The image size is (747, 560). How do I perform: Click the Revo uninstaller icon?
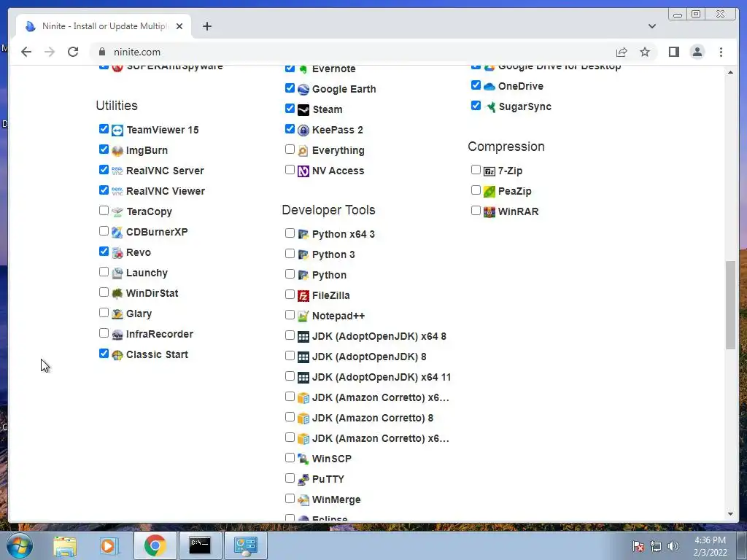[x=117, y=252]
